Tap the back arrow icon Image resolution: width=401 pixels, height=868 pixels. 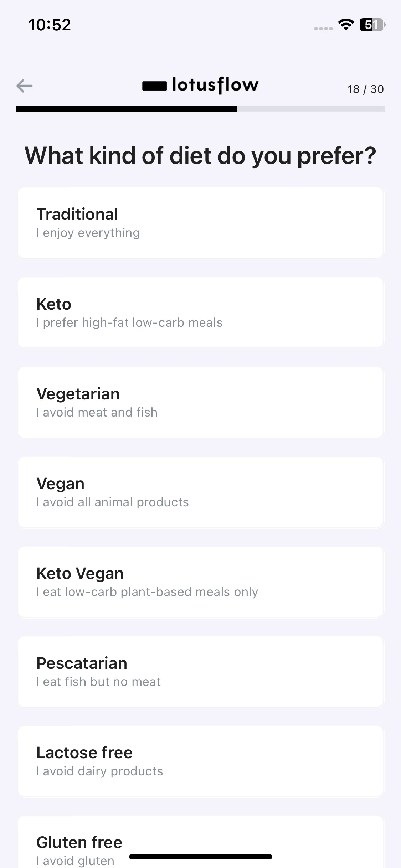click(x=25, y=86)
